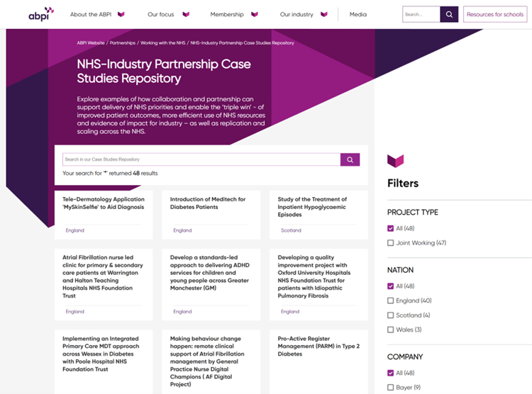The width and height of the screenshot is (532, 394).
Task: Uncheck Nation All (48) checkbox
Action: (391, 286)
